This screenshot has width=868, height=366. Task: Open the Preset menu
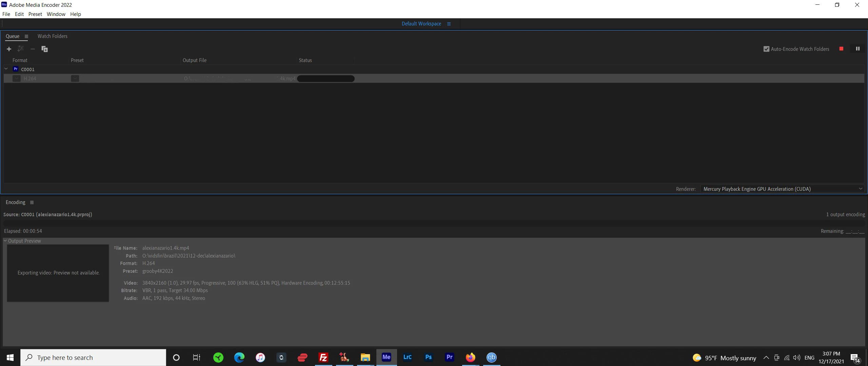(x=35, y=14)
